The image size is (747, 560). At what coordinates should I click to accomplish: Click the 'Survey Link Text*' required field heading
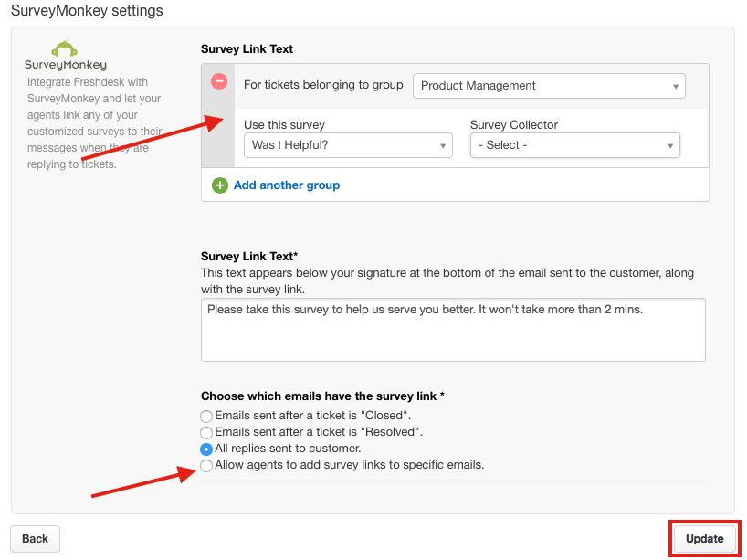pyautogui.click(x=249, y=257)
